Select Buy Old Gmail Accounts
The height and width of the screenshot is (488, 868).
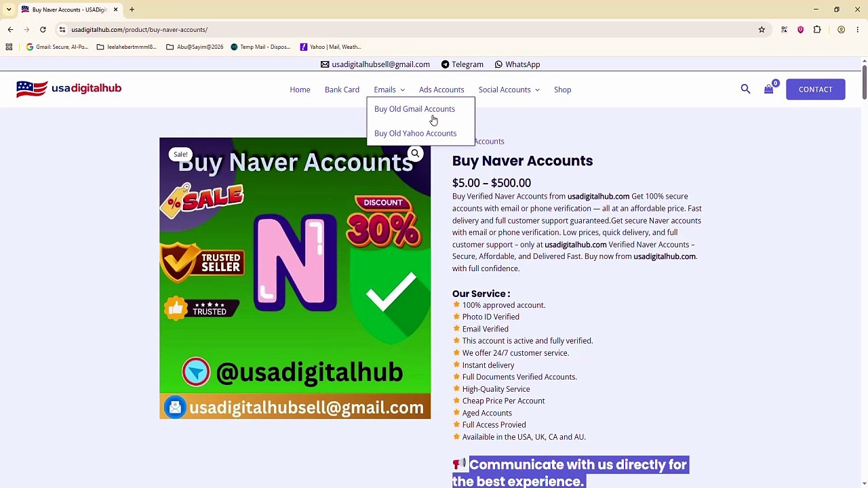[414, 109]
